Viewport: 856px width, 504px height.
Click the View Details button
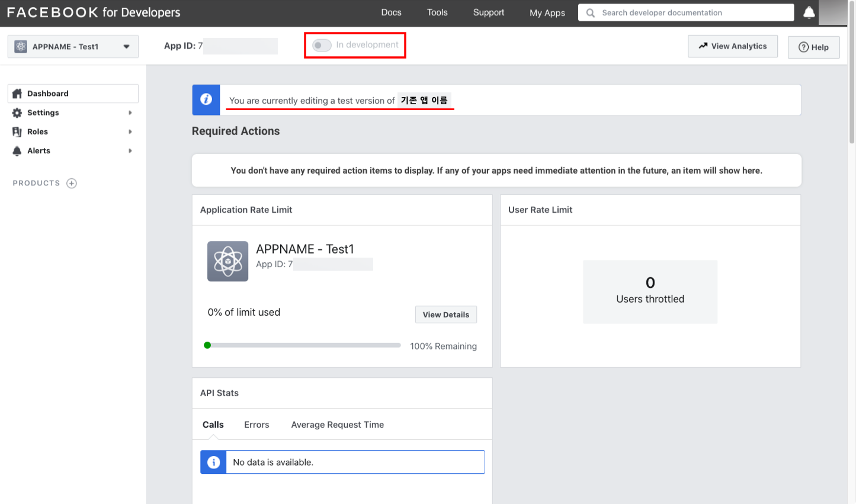point(446,314)
